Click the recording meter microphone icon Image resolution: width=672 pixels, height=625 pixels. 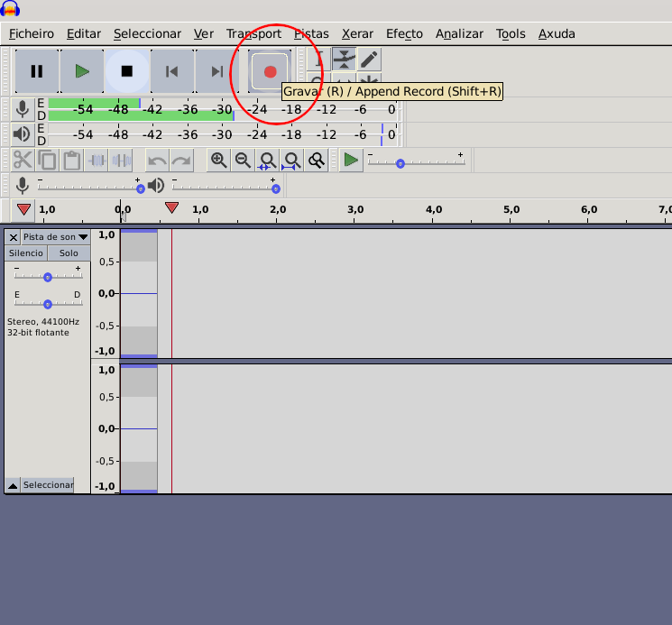[x=22, y=110]
